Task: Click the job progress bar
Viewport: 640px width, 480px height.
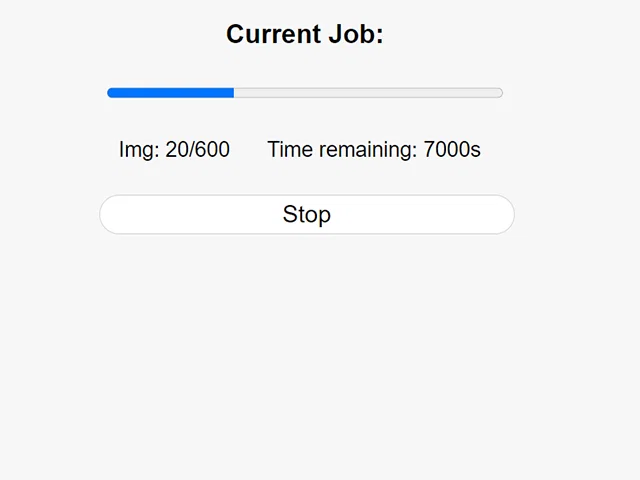Action: (305, 93)
